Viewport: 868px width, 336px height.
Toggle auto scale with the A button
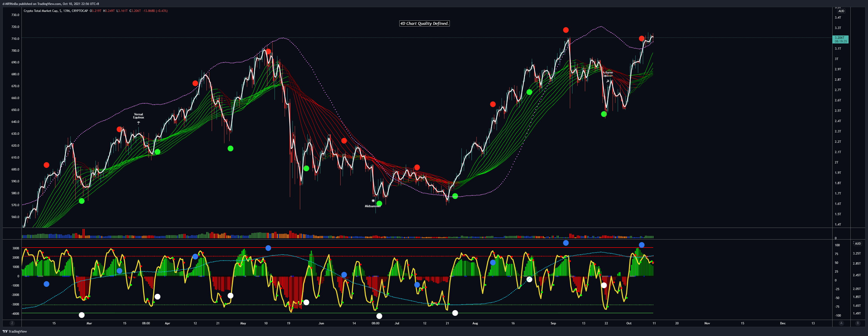click(841, 323)
